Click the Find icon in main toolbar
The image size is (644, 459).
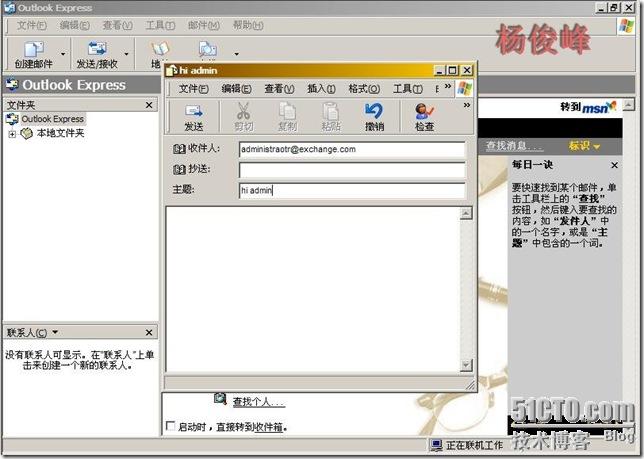[x=207, y=49]
